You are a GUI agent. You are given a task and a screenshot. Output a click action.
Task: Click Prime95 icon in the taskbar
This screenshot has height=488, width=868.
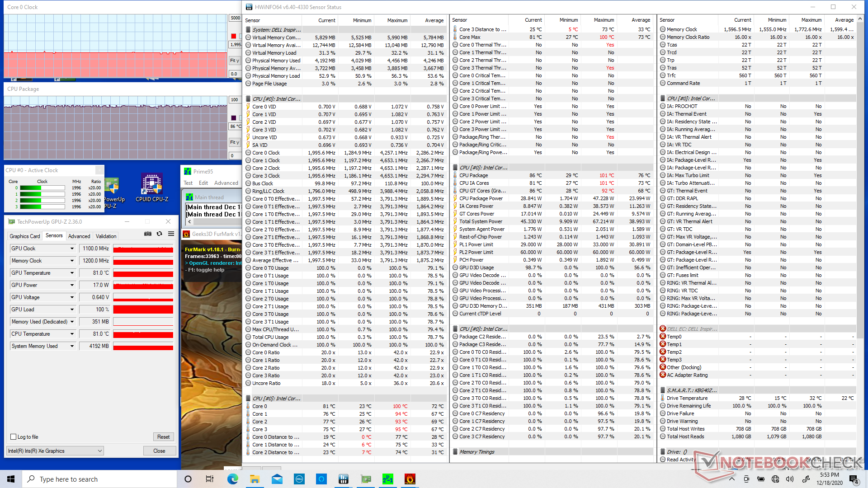387,479
